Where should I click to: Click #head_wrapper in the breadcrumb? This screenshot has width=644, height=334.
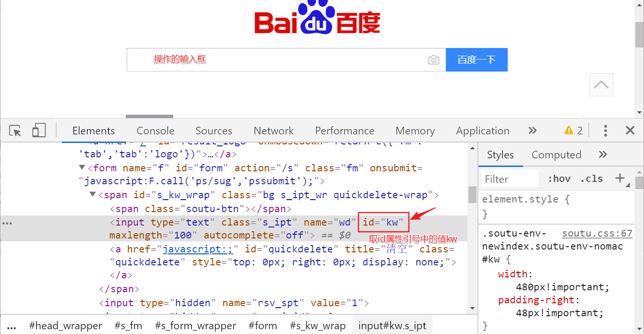point(66,325)
